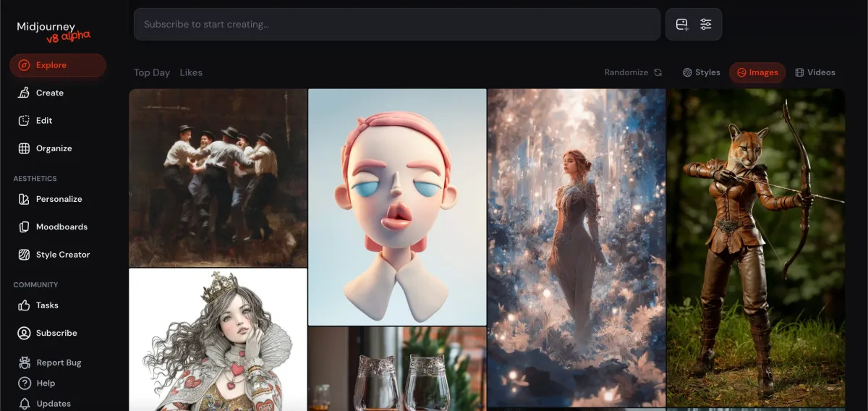Viewport: 868px width, 411px height.
Task: Click the prompt input field
Action: pyautogui.click(x=396, y=25)
